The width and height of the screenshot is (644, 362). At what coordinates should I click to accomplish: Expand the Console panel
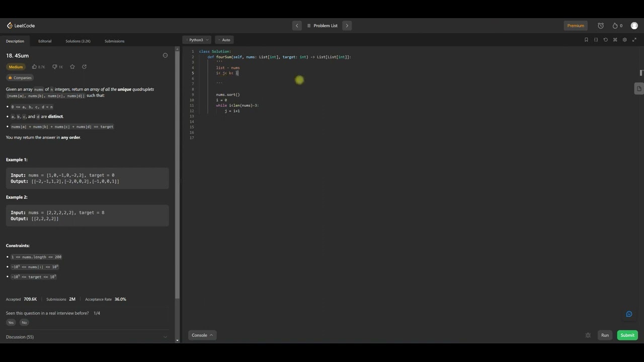pyautogui.click(x=202, y=335)
